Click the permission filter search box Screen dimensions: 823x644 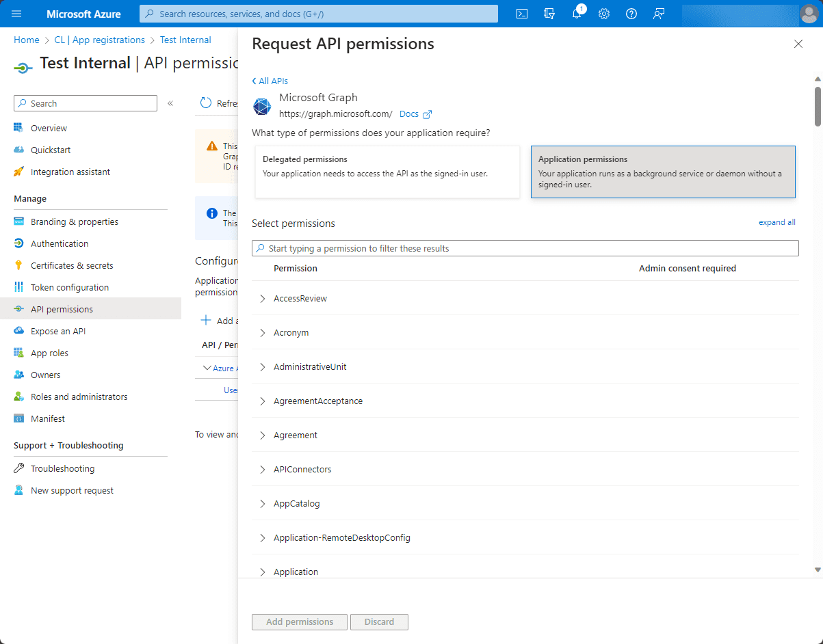pos(525,248)
